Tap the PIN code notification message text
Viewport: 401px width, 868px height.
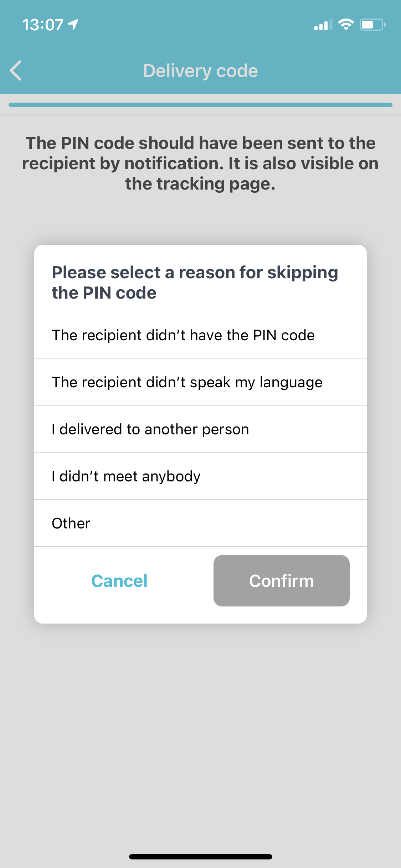[x=200, y=163]
